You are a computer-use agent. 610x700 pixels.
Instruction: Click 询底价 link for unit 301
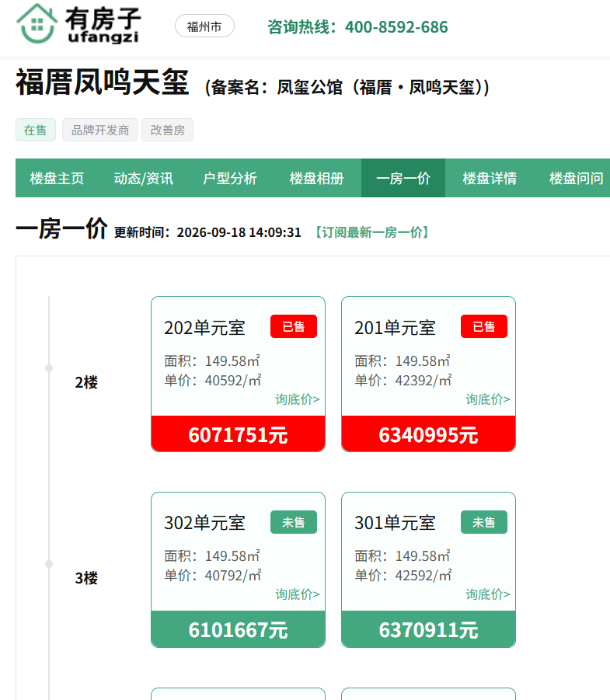[488, 594]
